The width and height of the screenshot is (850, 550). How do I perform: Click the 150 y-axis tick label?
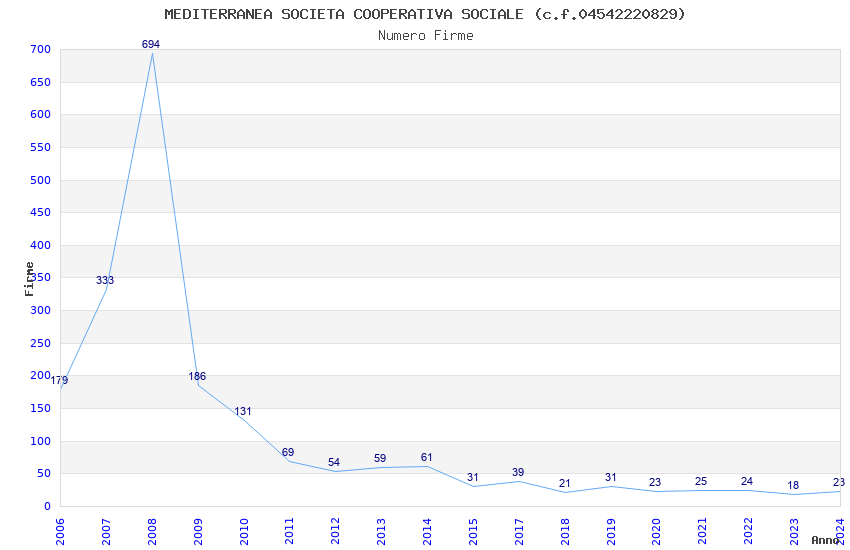(41, 409)
